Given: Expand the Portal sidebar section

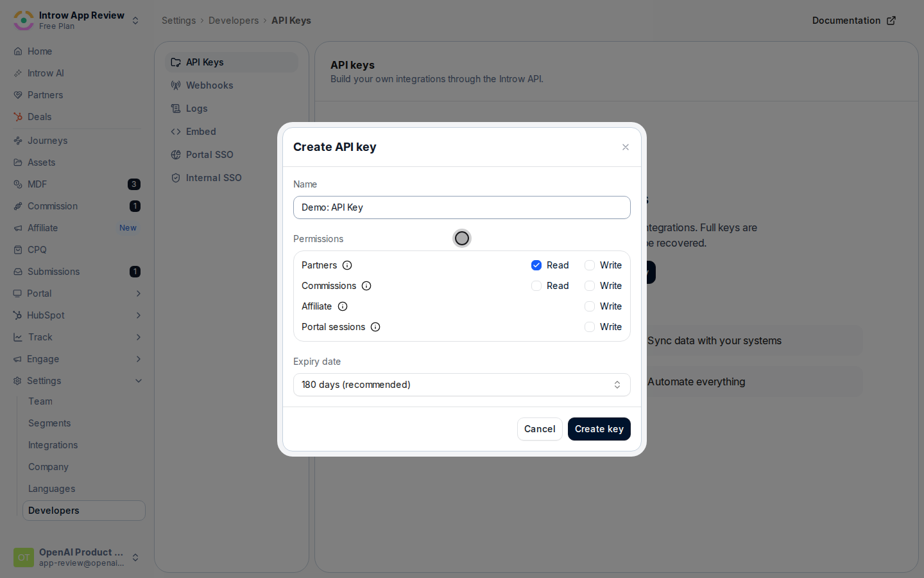Looking at the screenshot, I should [139, 293].
